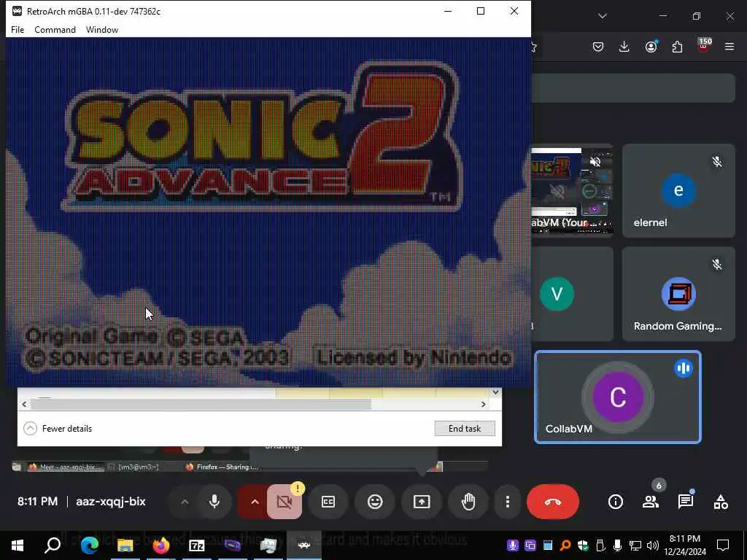747x560 pixels.
Task: Open the taskbar clock showing 12/24/2024
Action: point(684,545)
